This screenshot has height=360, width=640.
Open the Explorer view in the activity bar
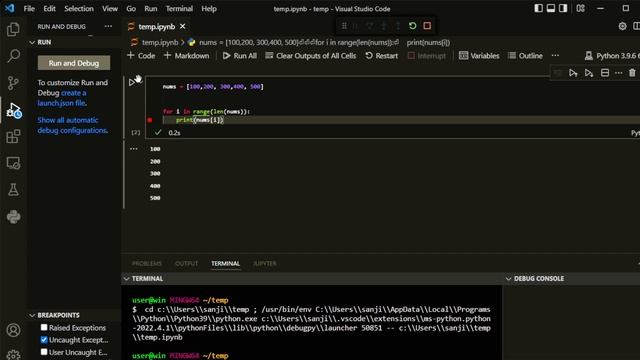[x=13, y=29]
